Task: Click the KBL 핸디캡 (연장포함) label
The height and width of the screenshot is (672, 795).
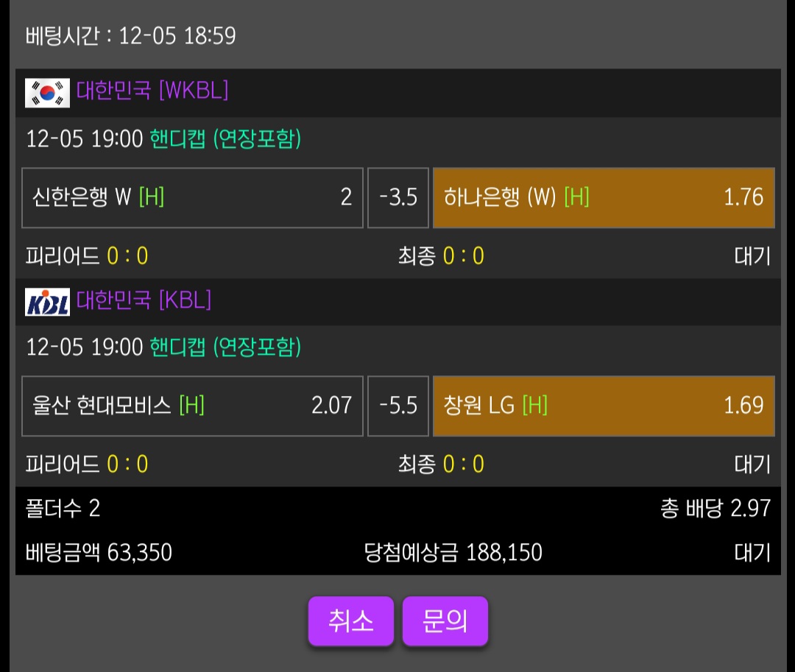Action: coord(225,347)
